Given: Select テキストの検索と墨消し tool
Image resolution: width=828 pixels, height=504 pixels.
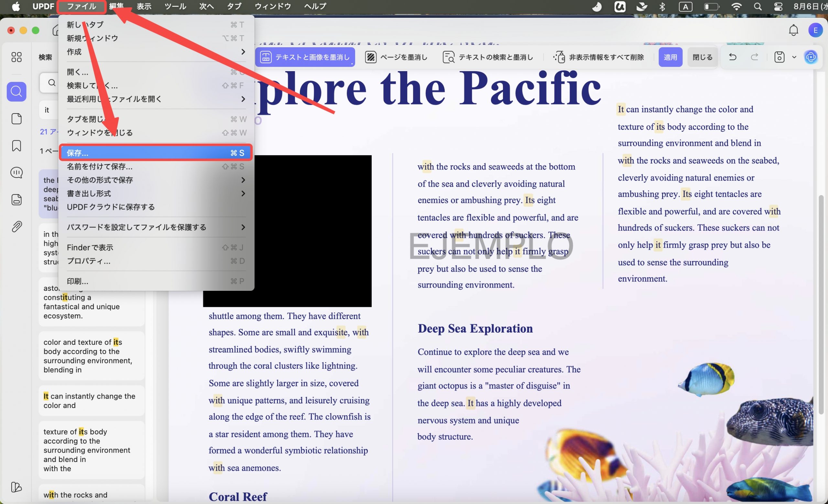Looking at the screenshot, I should (488, 57).
